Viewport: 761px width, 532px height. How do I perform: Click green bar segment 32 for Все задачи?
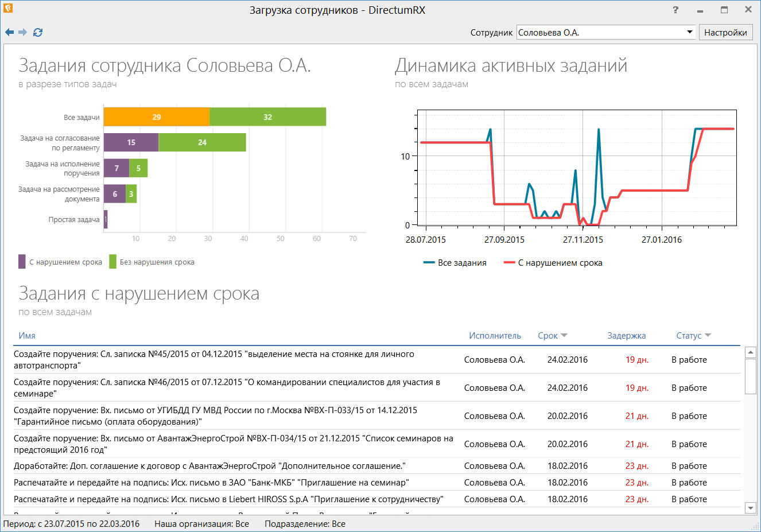(x=268, y=117)
